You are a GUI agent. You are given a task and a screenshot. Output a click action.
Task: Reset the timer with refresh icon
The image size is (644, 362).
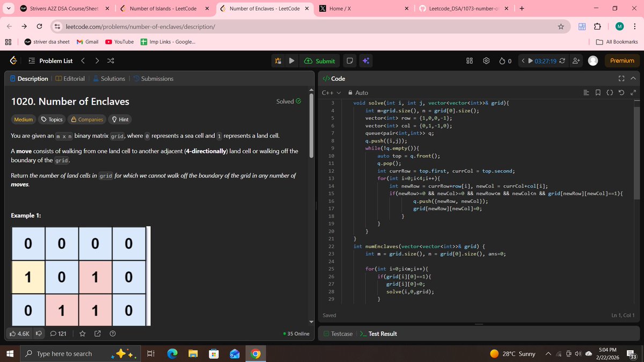tap(562, 61)
